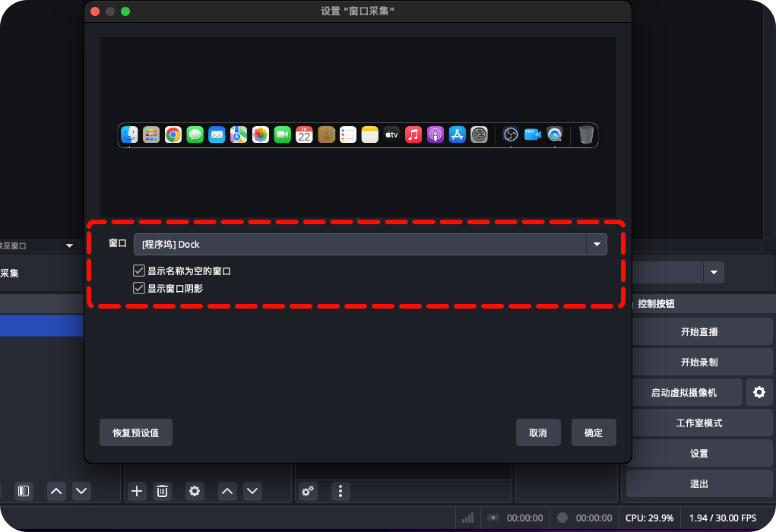Image resolution: width=776 pixels, height=532 pixels.
Task: Open the audio mixer three-dot menu
Action: [340, 491]
